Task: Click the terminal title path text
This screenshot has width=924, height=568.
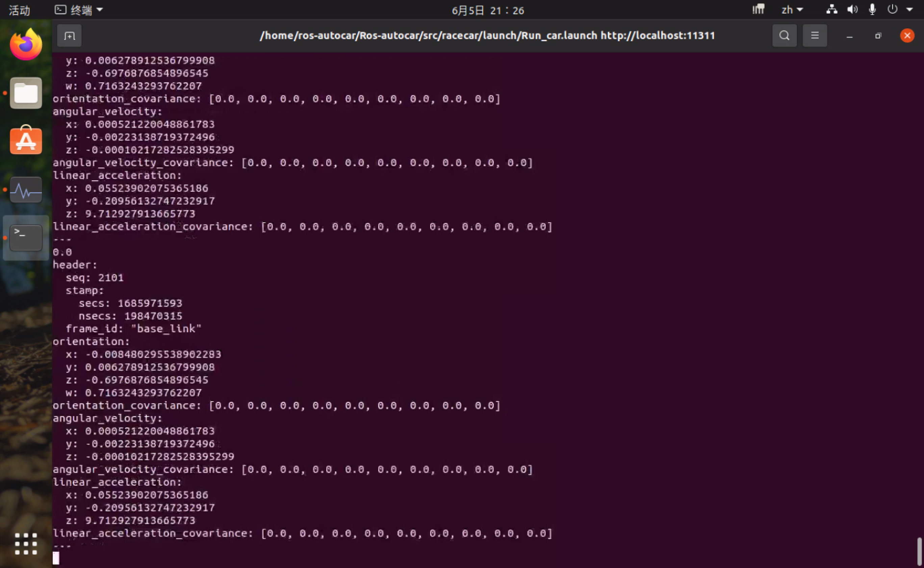Action: [x=487, y=36]
